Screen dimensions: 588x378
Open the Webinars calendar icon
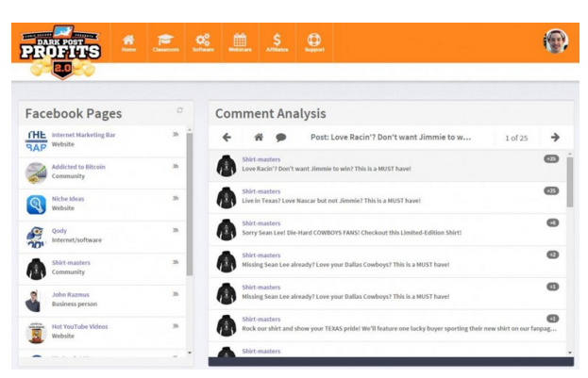point(240,40)
